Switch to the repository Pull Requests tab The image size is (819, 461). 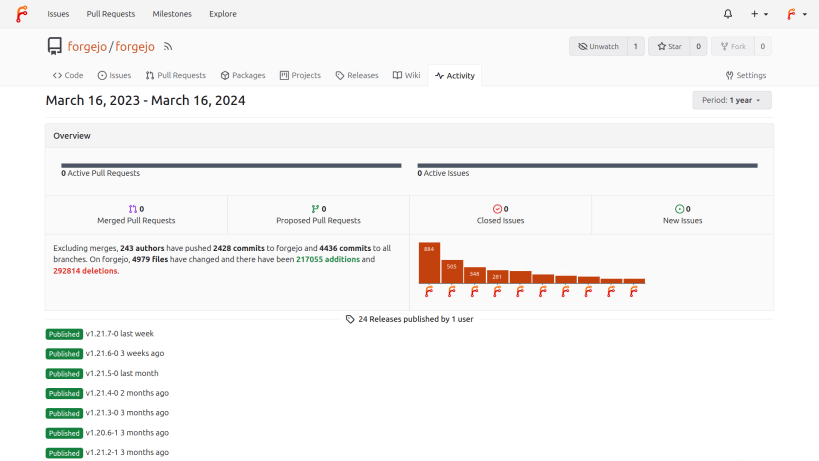point(176,75)
